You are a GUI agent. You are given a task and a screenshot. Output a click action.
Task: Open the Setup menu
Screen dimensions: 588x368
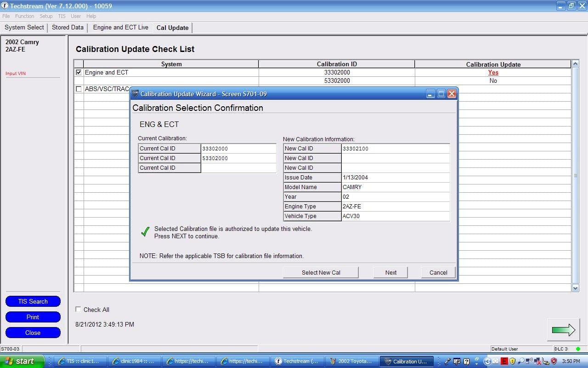[45, 16]
